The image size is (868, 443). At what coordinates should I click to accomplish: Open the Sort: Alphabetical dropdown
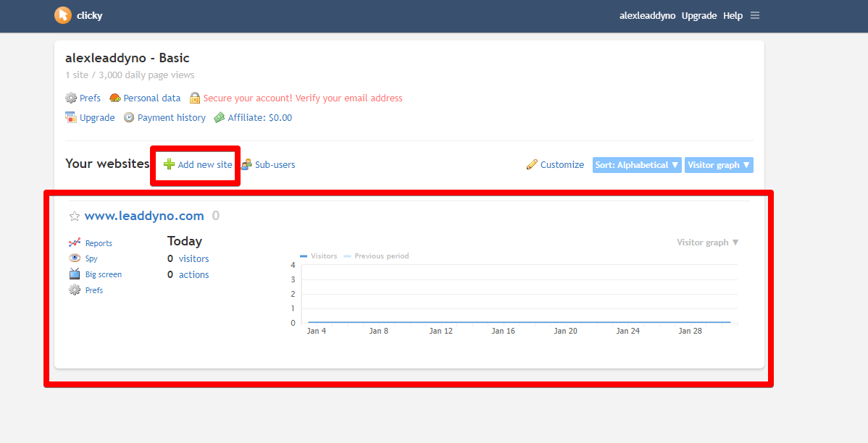(637, 165)
